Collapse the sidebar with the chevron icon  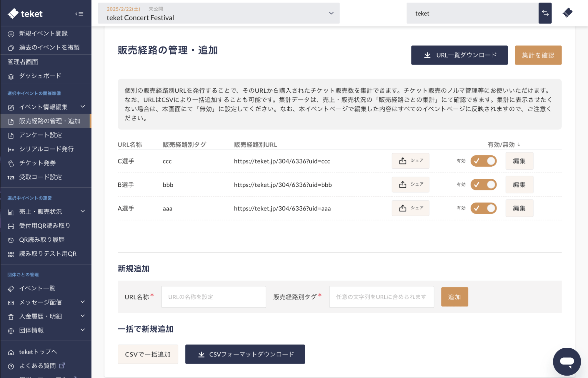coord(79,14)
